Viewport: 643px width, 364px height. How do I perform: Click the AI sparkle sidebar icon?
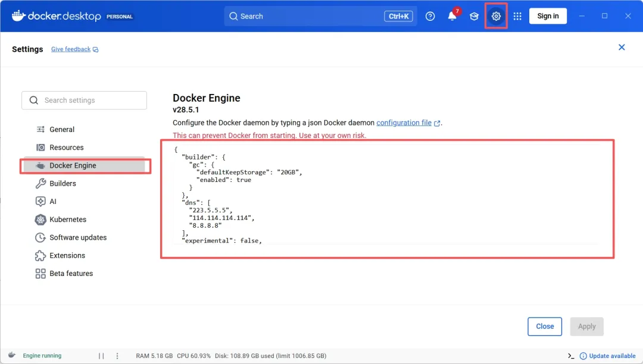click(x=40, y=202)
